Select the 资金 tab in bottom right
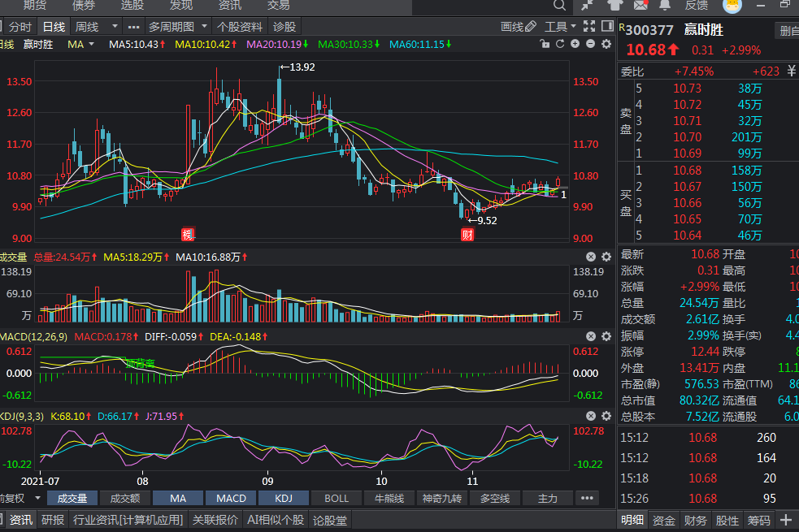799x532 pixels. click(664, 521)
